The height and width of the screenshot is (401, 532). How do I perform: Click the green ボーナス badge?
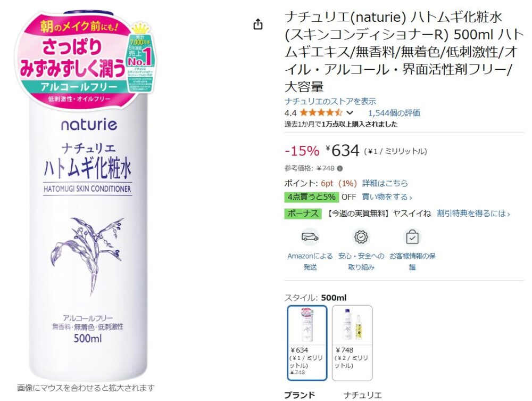point(303,214)
